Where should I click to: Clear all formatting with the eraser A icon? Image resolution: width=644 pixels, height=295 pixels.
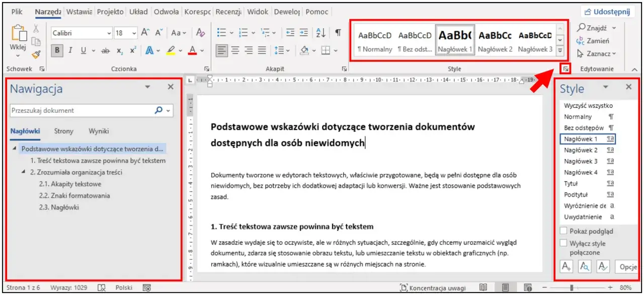pos(200,33)
